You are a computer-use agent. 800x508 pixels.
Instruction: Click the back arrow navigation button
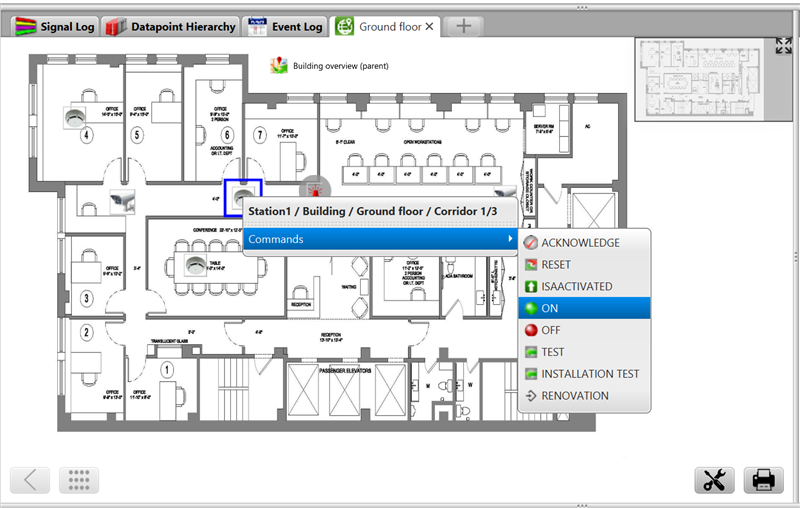(x=30, y=480)
